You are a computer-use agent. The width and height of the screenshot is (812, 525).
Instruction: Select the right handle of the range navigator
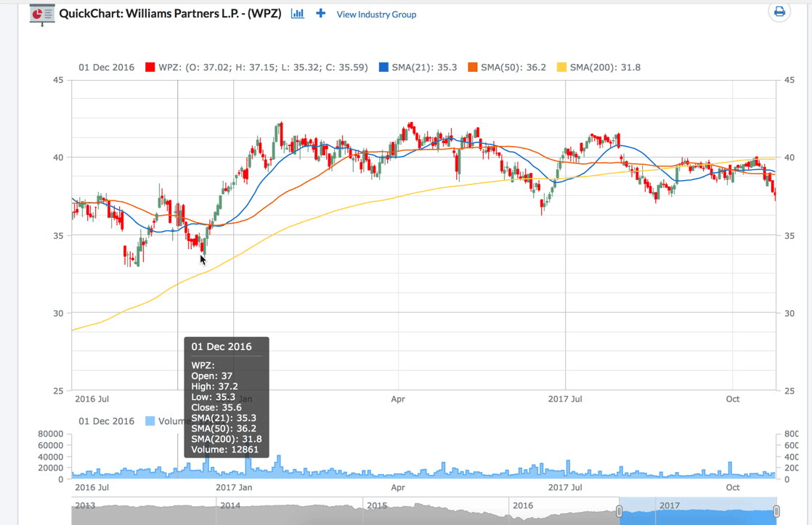[776, 511]
